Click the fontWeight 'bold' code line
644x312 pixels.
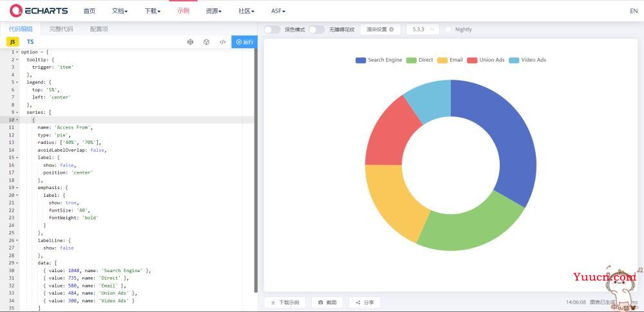(74, 217)
